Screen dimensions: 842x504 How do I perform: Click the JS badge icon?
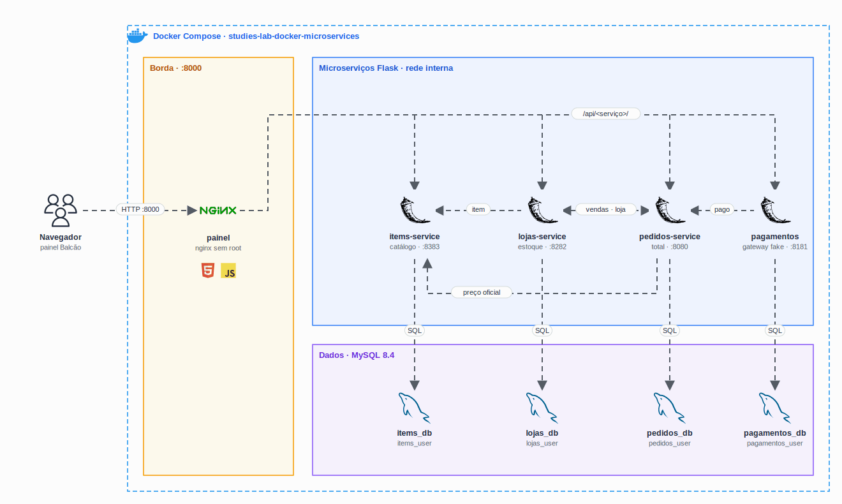(x=229, y=271)
